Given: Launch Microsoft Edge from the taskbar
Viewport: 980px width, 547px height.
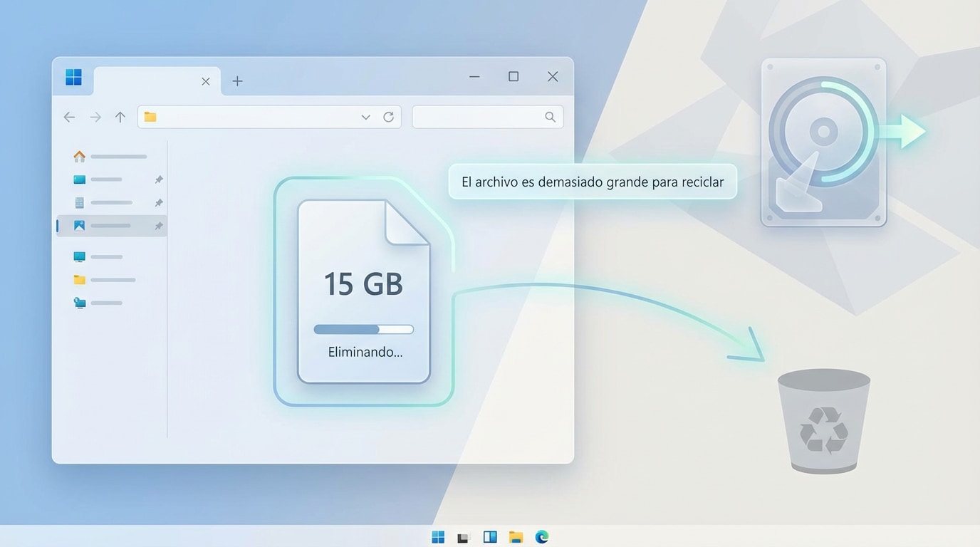Looking at the screenshot, I should pos(541,536).
